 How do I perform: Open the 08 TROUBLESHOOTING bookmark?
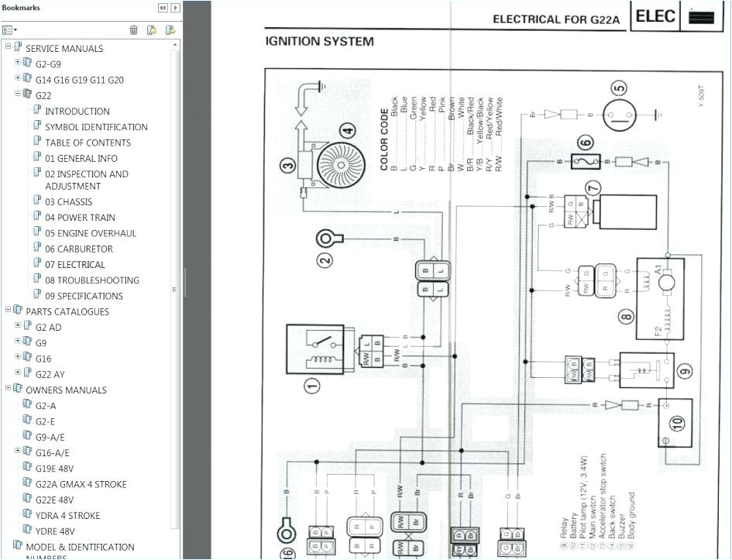pyautogui.click(x=91, y=280)
